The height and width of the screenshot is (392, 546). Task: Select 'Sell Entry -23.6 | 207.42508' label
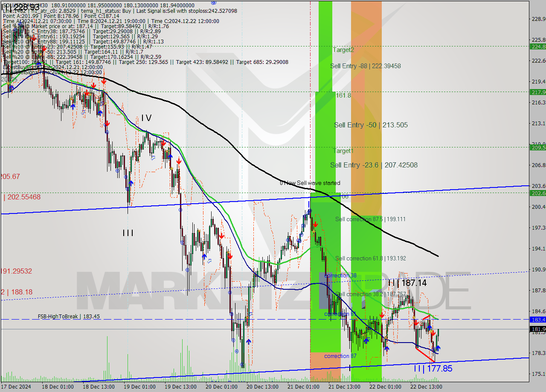point(374,165)
